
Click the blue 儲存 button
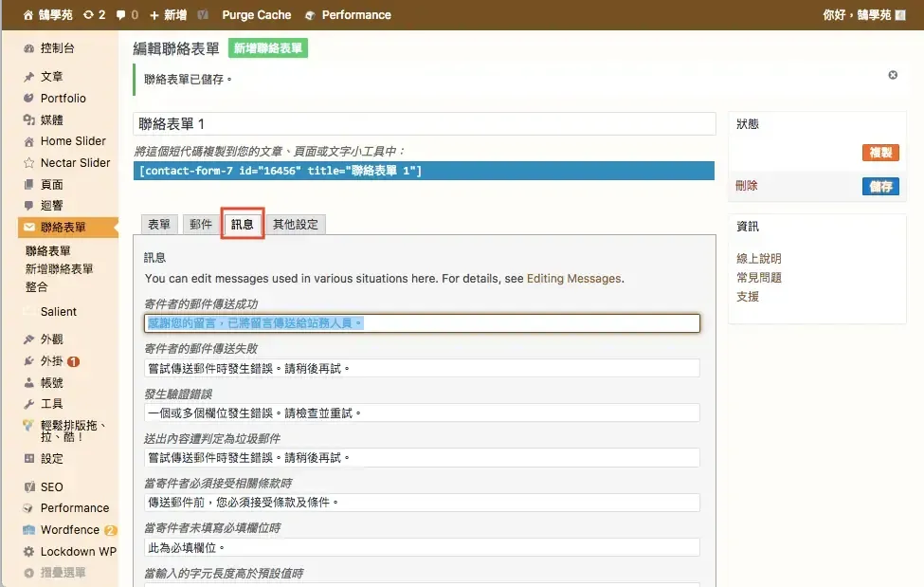881,187
